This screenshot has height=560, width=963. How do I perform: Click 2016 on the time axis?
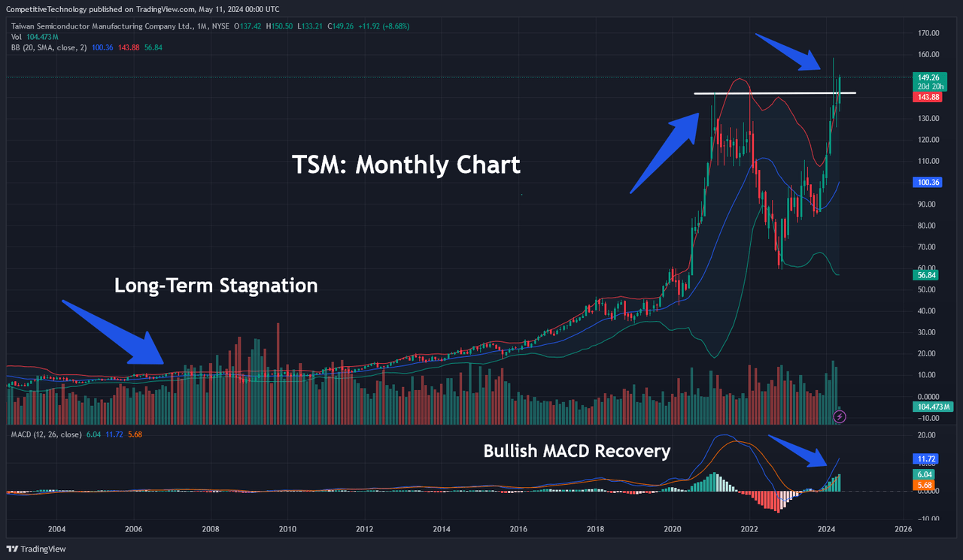click(x=518, y=529)
